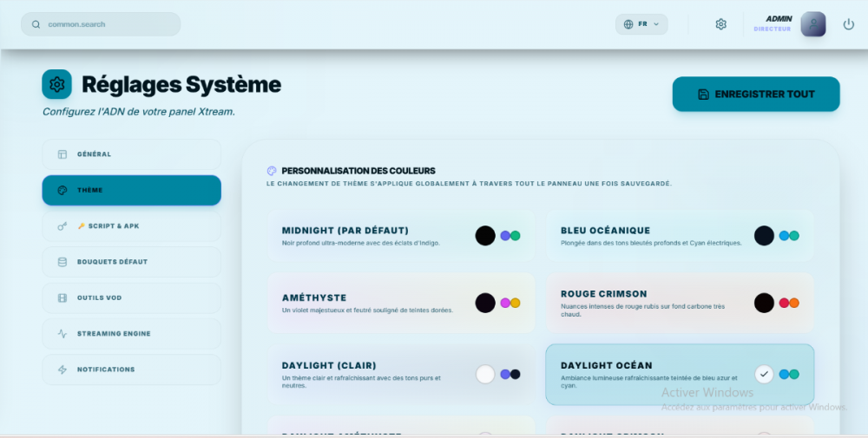Click the settings gear icon in top bar
The height and width of the screenshot is (438, 868).
click(720, 24)
